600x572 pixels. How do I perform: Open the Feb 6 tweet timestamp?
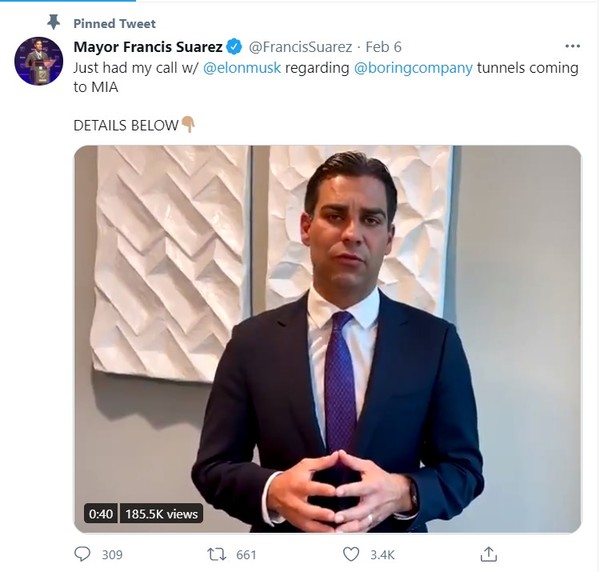coord(385,46)
